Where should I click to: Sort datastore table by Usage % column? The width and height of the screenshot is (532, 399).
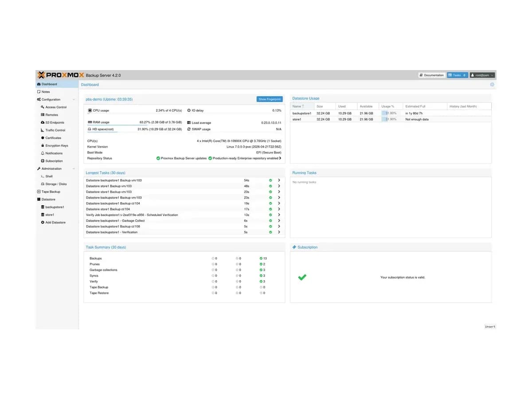[x=391, y=106]
